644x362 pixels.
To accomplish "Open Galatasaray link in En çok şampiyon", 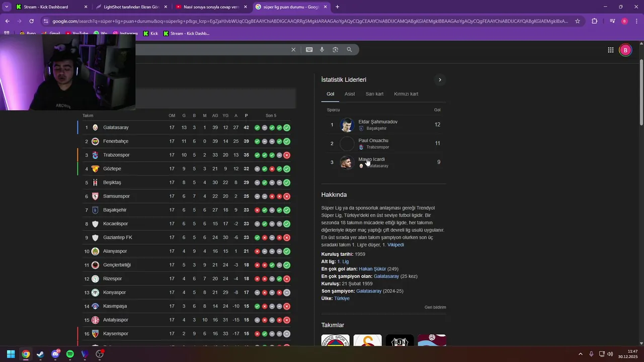I will point(386,276).
